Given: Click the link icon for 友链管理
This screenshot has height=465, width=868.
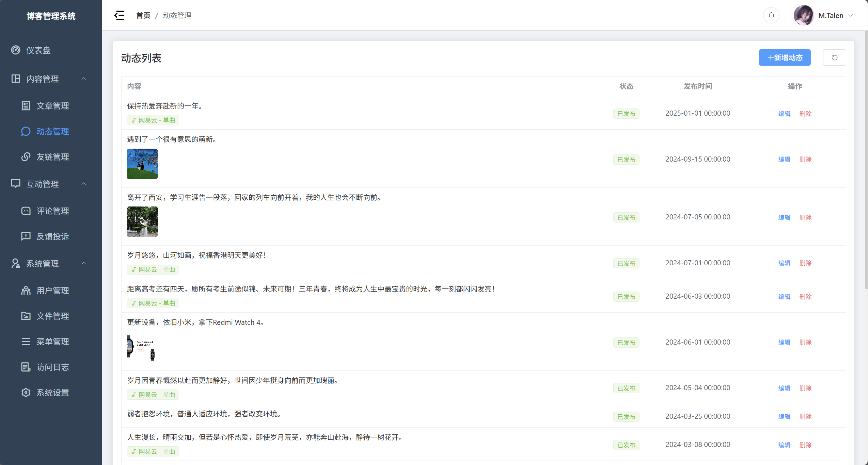Looking at the screenshot, I should click(26, 157).
